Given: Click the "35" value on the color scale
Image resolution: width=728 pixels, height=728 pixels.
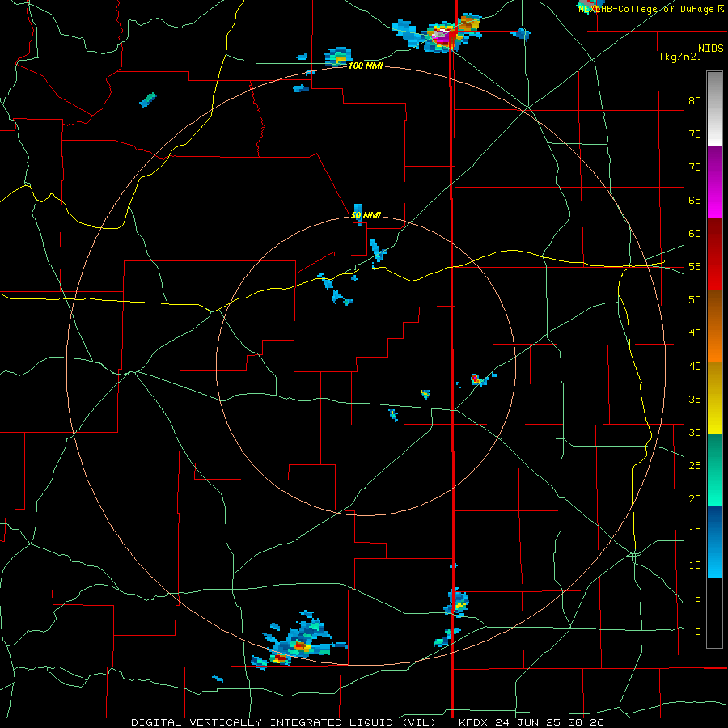Looking at the screenshot, I should tap(695, 400).
